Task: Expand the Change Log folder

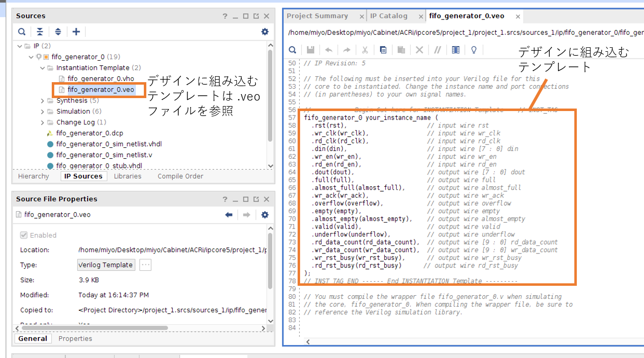Action: point(43,122)
